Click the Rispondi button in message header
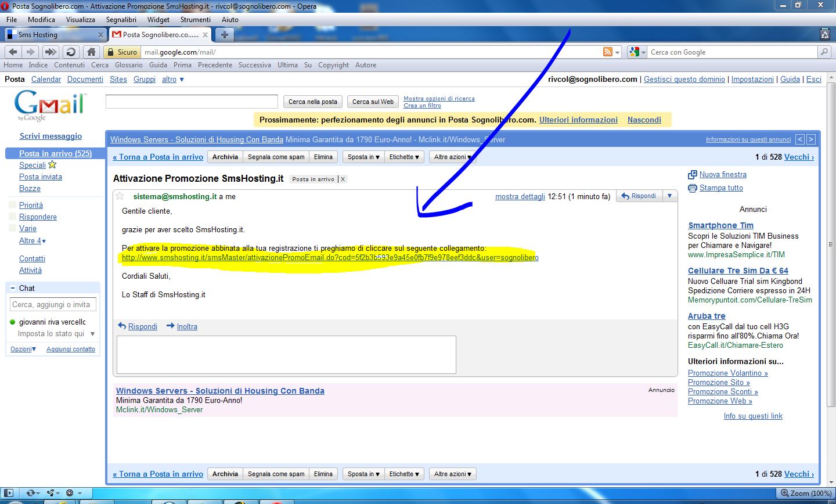Image resolution: width=836 pixels, height=504 pixels. (639, 196)
